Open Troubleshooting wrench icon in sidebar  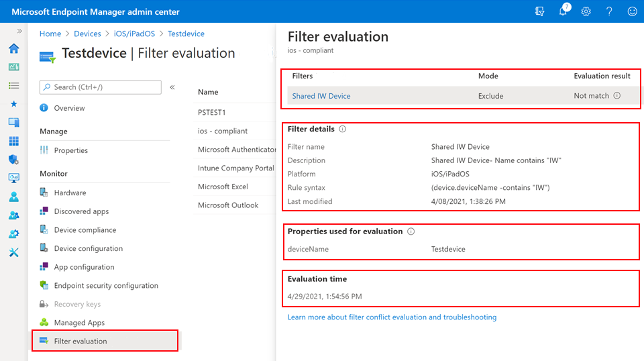(x=13, y=252)
